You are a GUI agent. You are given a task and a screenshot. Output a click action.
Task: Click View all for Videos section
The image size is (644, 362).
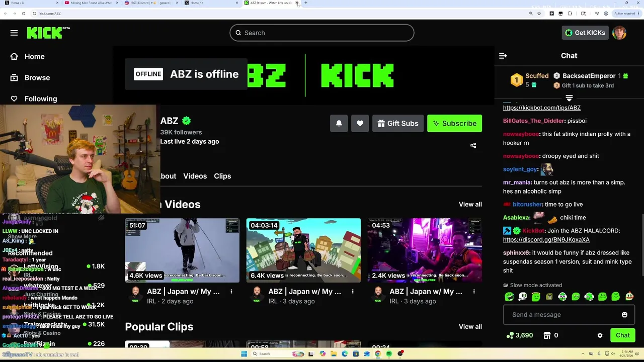[470, 204]
